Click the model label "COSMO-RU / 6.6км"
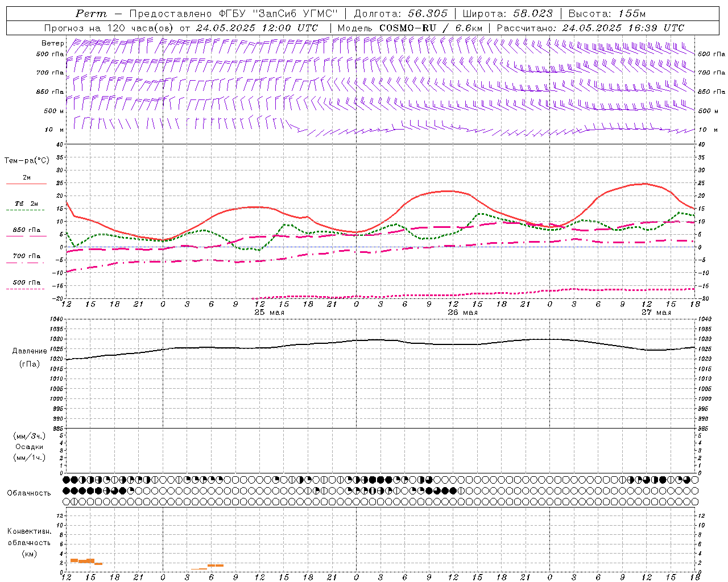The image size is (728, 582). click(x=431, y=28)
